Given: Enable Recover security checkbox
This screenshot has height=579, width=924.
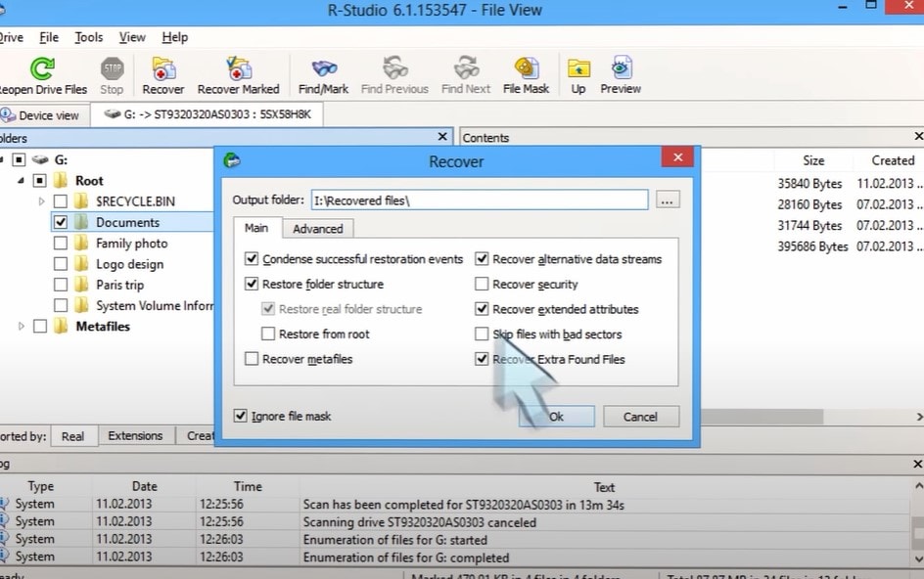Looking at the screenshot, I should coord(482,284).
